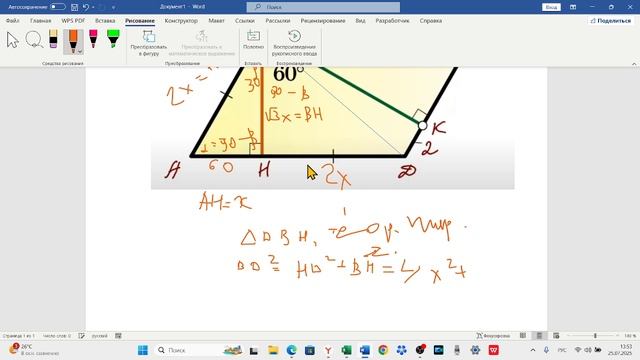Viewport: 640px width, 360px height.
Task: Open Excel from taskbar
Action: pyautogui.click(x=347, y=350)
